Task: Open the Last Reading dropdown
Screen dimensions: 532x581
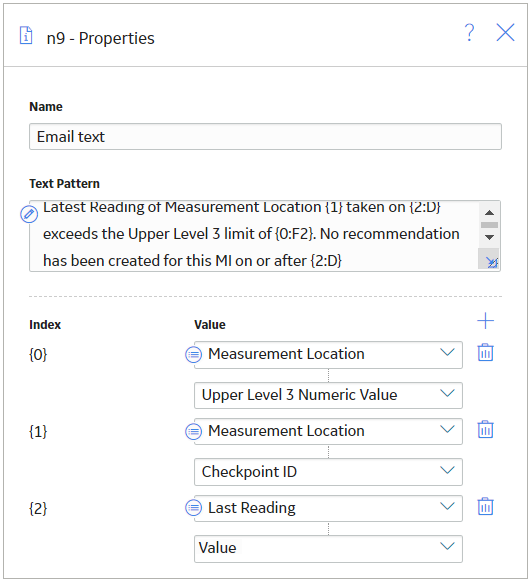Action: point(328,508)
